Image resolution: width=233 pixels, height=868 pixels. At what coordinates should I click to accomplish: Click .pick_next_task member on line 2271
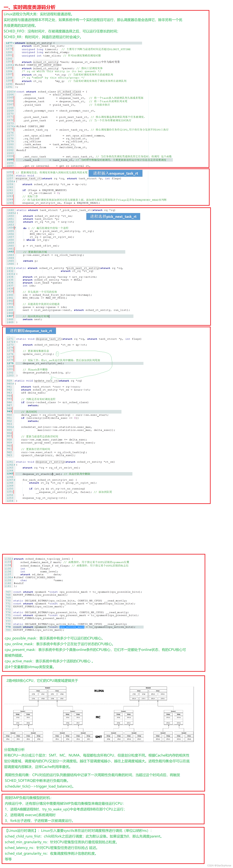pos(35,117)
